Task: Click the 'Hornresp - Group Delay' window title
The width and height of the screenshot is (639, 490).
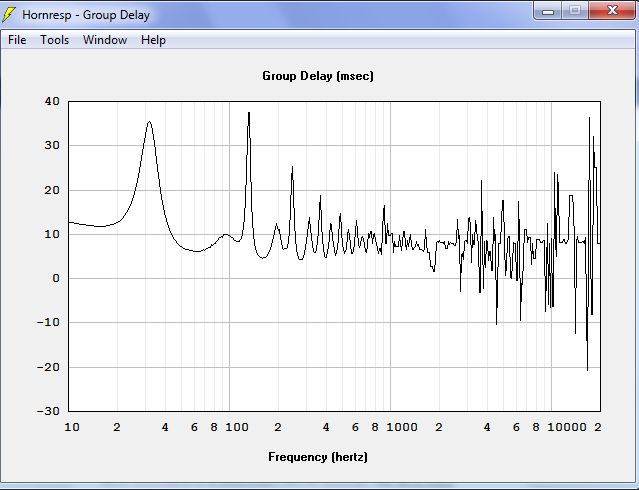Action: click(x=86, y=15)
